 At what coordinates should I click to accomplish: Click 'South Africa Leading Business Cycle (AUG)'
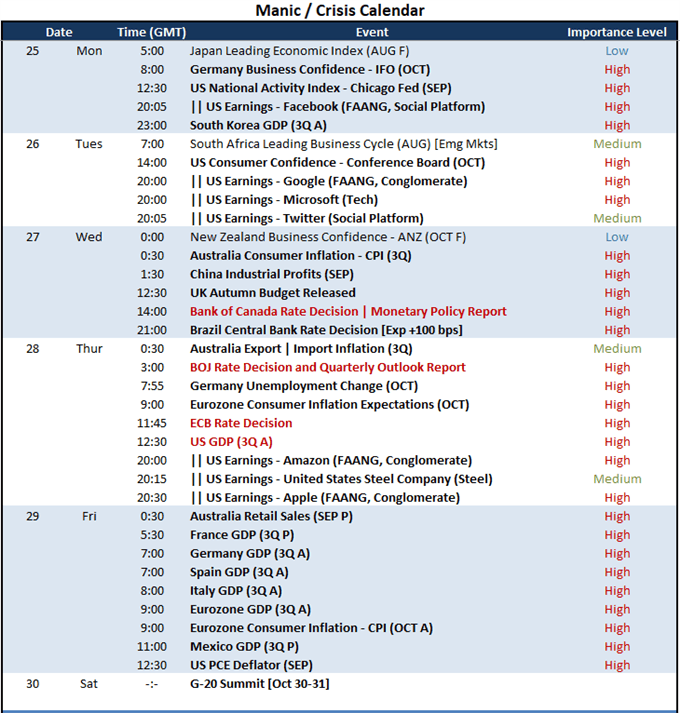coord(310,144)
